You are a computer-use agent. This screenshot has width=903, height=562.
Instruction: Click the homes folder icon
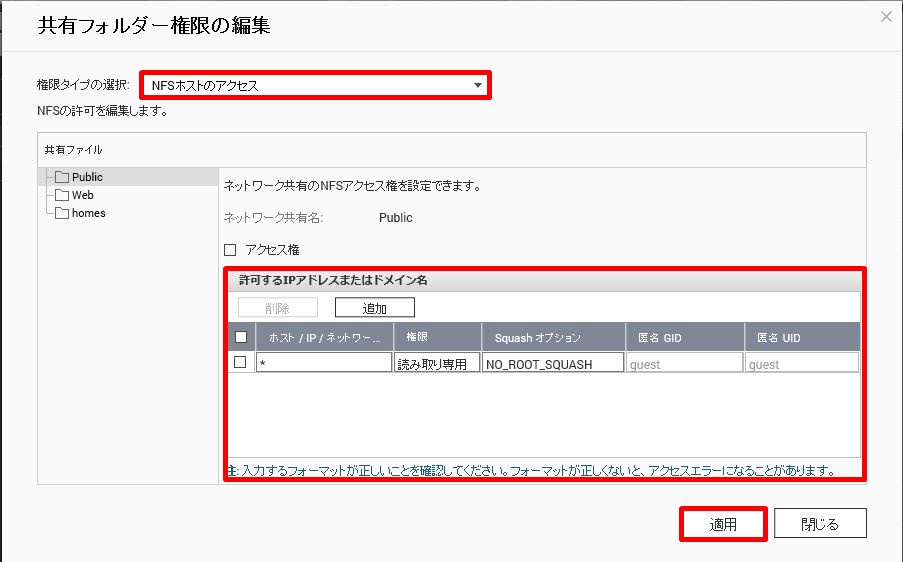click(62, 213)
